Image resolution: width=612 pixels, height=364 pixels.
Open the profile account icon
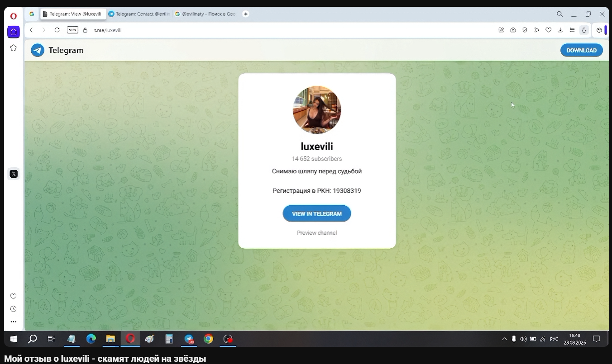tap(584, 30)
